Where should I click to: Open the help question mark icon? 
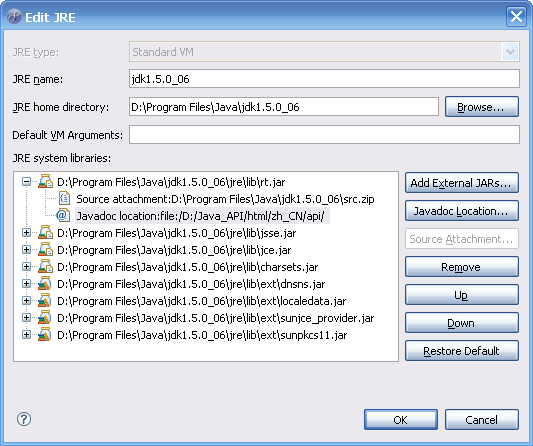pos(24,419)
